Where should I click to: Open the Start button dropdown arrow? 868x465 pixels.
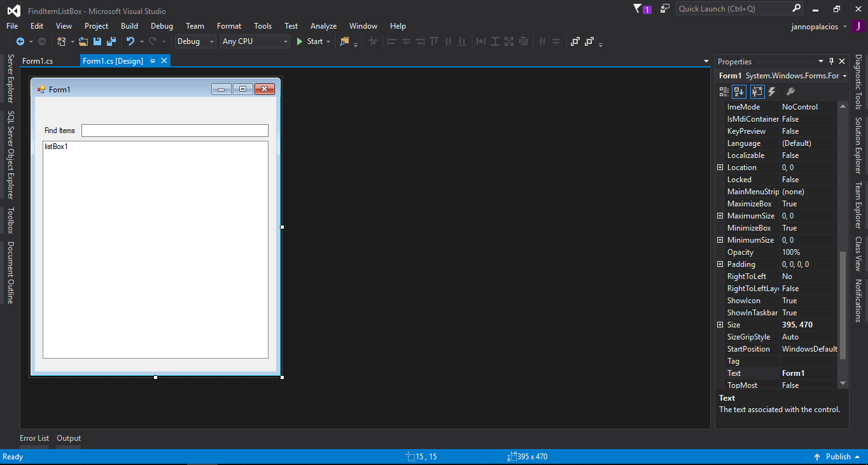click(328, 41)
